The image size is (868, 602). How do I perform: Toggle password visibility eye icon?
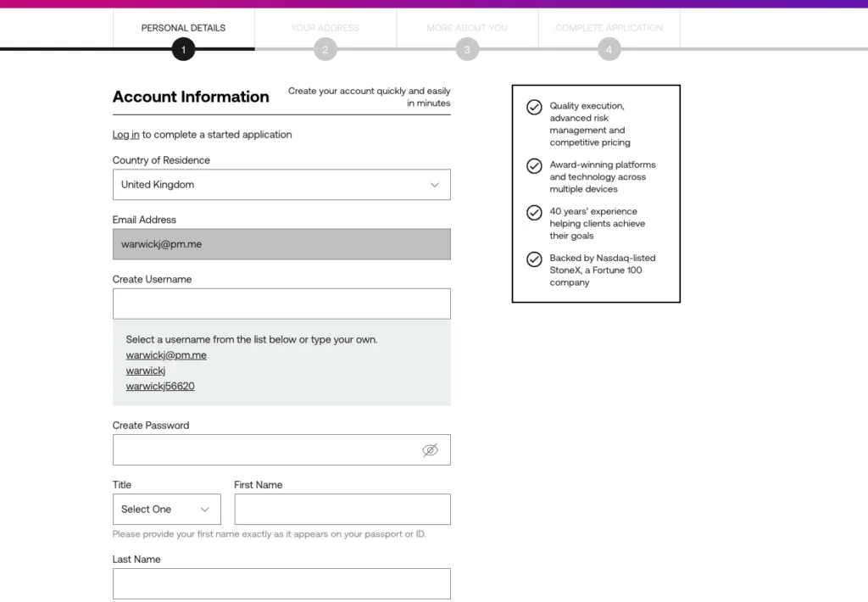click(430, 450)
